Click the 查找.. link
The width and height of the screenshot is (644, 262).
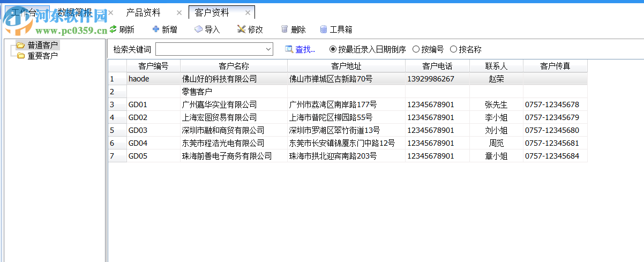point(305,49)
